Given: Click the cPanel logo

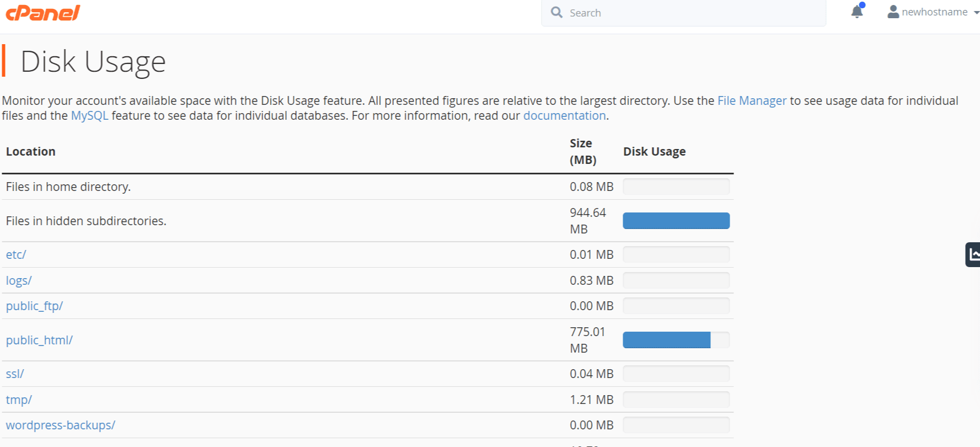Looking at the screenshot, I should pyautogui.click(x=43, y=12).
